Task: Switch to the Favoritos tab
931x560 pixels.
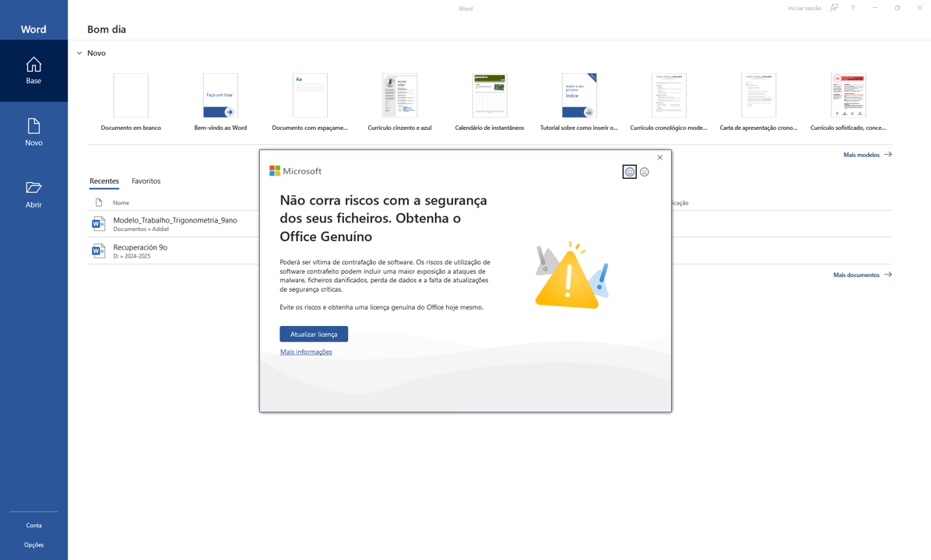Action: [x=146, y=180]
